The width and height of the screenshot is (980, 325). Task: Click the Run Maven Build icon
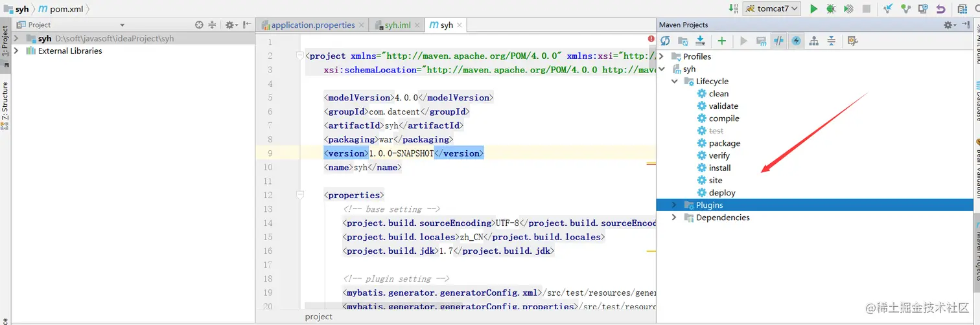coord(743,41)
